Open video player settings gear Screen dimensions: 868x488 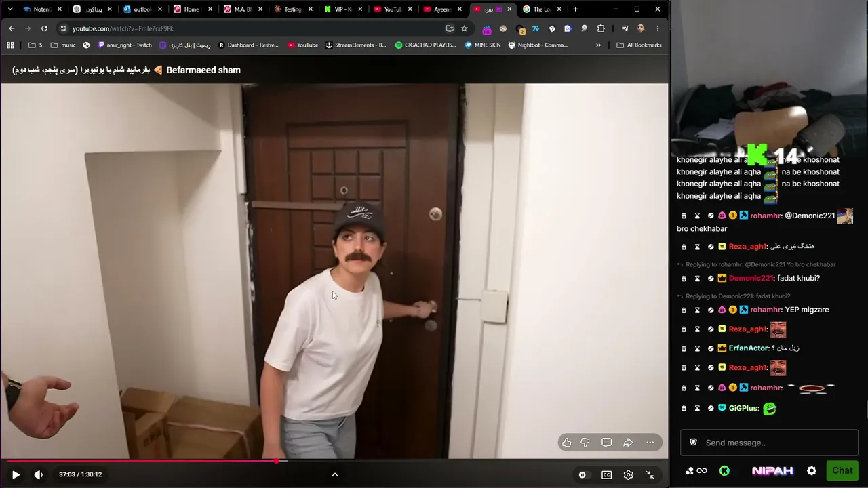tap(628, 474)
